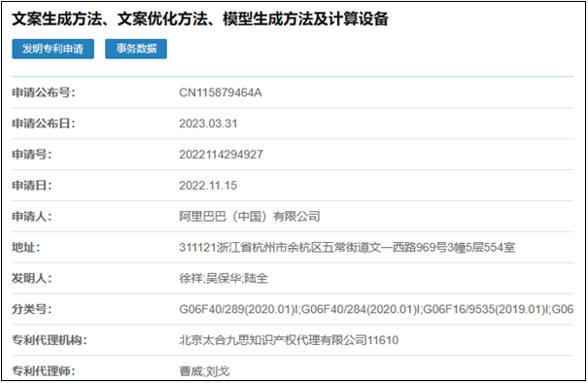Viewport: 588px width, 383px height.
Task: Click the 专利代理机构 label
Action: pyautogui.click(x=50, y=340)
